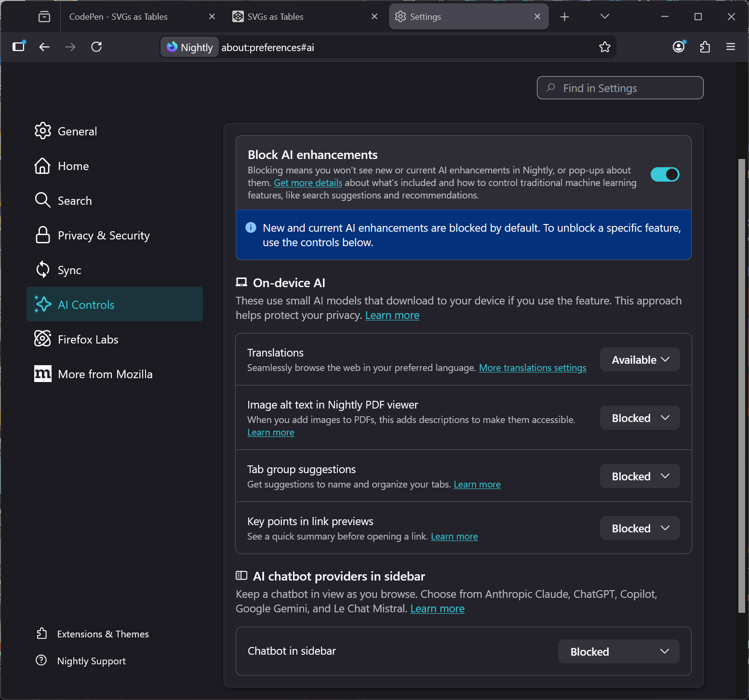Select Firefox Labs in settings sidebar

pos(88,340)
